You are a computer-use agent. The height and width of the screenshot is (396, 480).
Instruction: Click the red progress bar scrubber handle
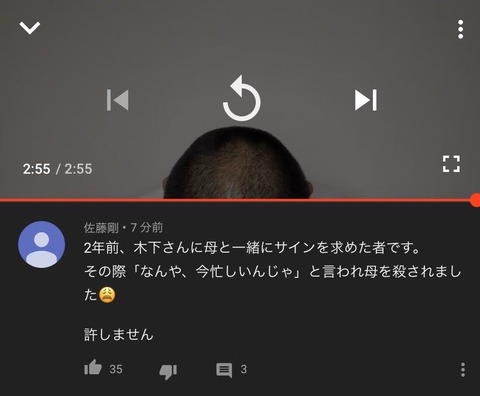(476, 200)
